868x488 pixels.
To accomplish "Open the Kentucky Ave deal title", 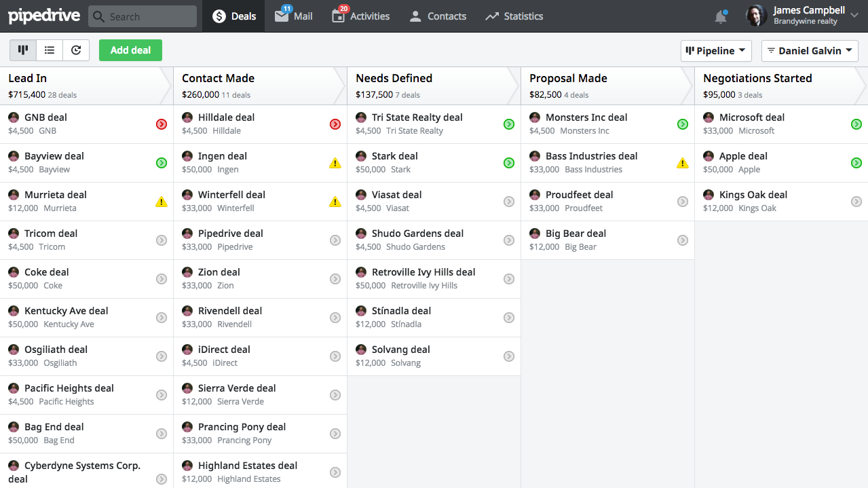I will pos(67,311).
